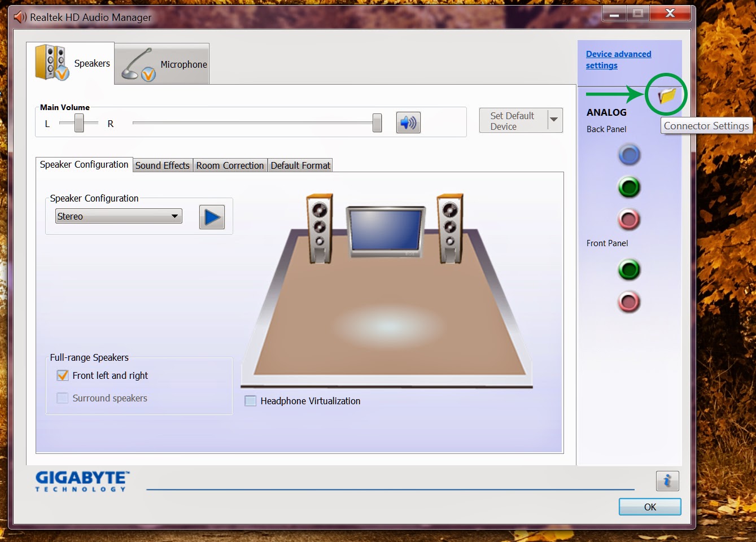Open the information icon button
Screen dimensions: 756x542
[667, 481]
